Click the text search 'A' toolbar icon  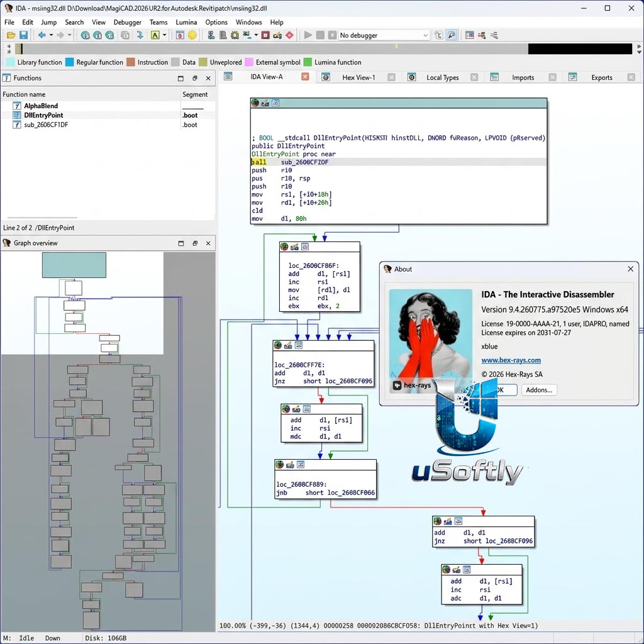point(155,35)
